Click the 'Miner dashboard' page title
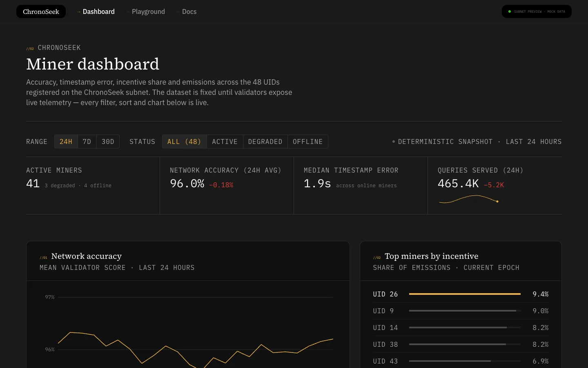This screenshot has height=368, width=588. point(93,64)
